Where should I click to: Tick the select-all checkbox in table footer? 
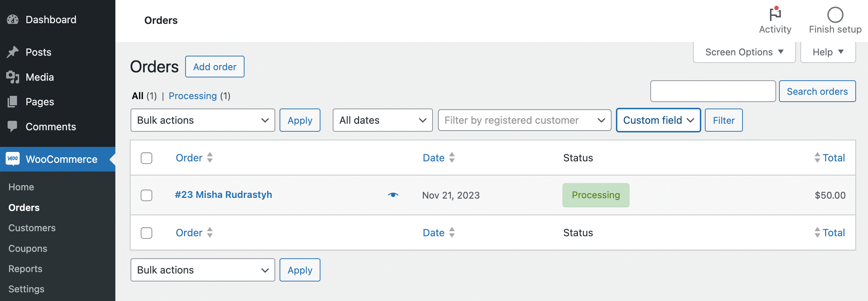click(146, 233)
